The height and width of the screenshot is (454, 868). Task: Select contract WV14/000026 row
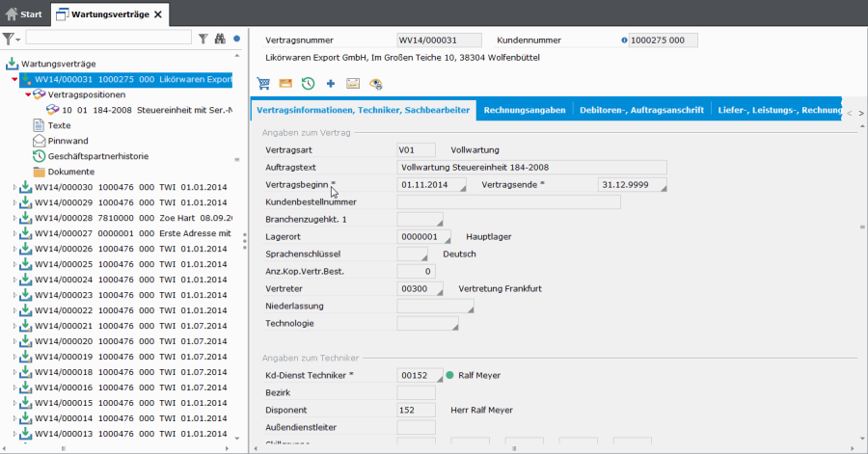point(130,249)
